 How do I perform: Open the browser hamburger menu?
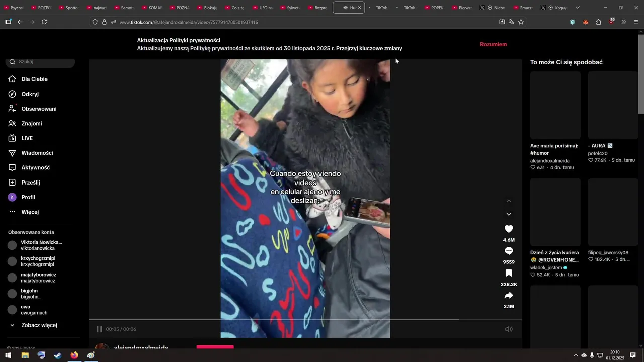click(x=636, y=22)
